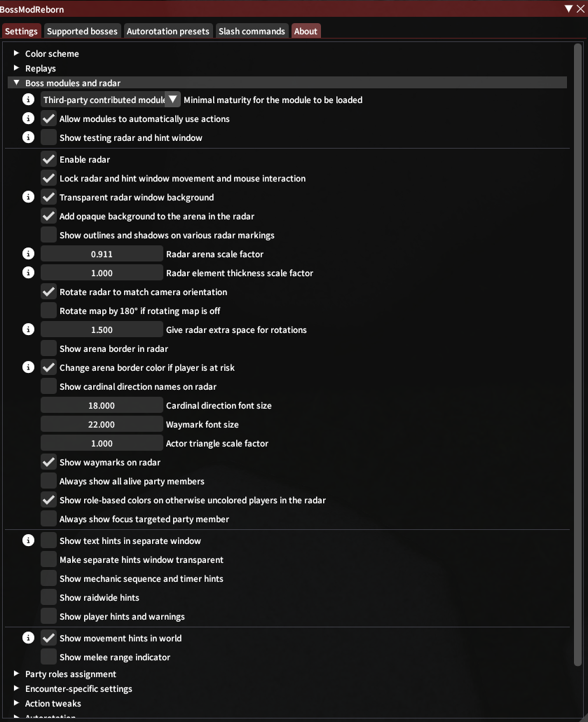The height and width of the screenshot is (722, 588).
Task: Open the module maturity dropdown
Action: (172, 100)
